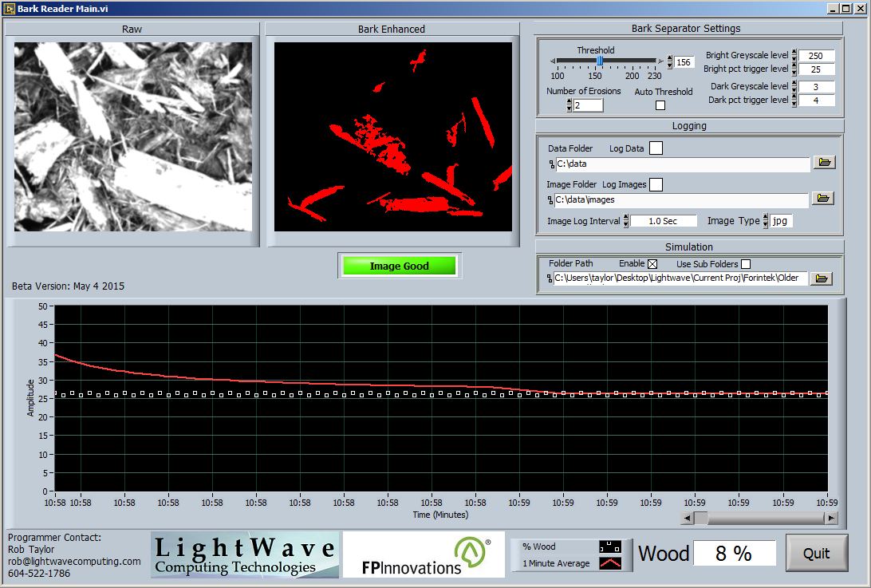Click the "Amplitude" axis label
Image resolution: width=871 pixels, height=588 pixels.
(x=30, y=398)
